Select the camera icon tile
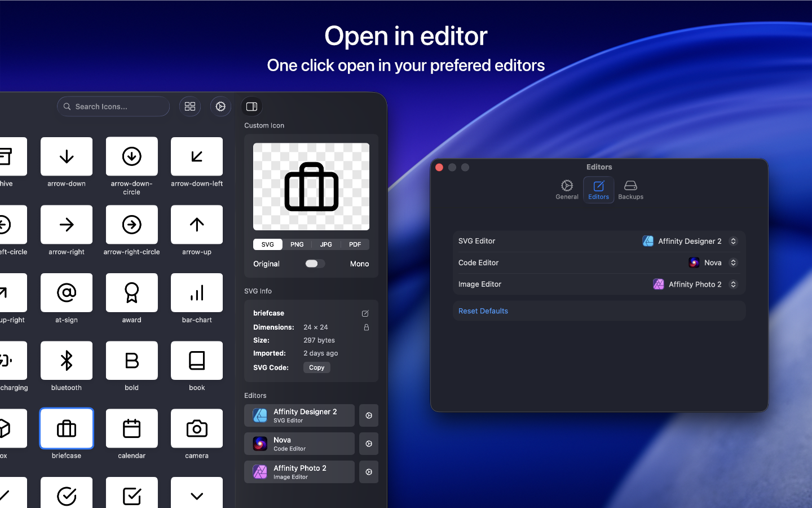Screen dimensions: 812x508 tap(197, 428)
